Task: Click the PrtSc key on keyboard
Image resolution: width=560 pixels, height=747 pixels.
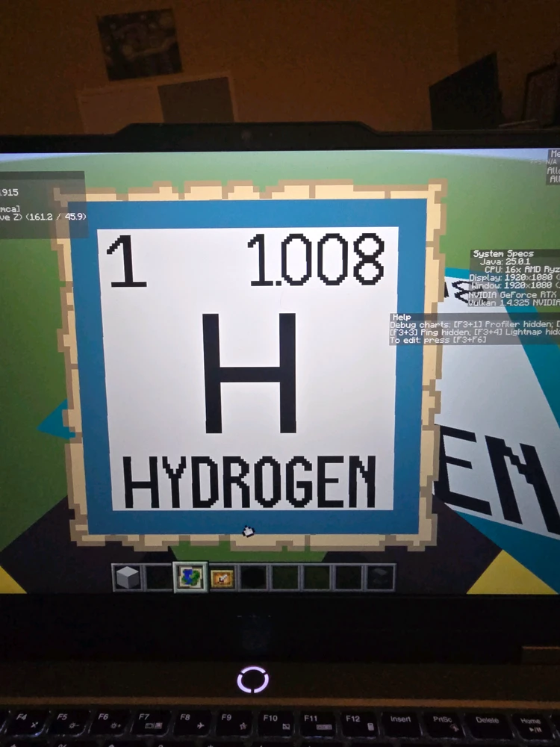Action: [444, 724]
